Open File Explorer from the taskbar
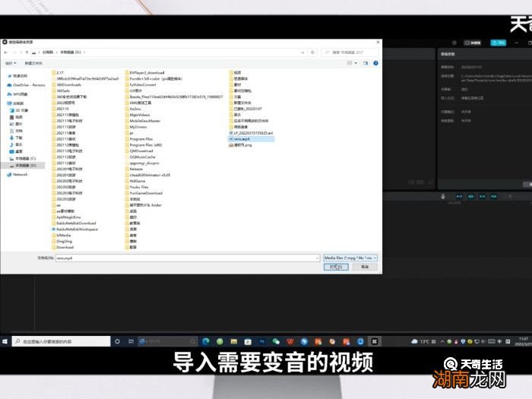The image size is (532, 399). click(234, 341)
